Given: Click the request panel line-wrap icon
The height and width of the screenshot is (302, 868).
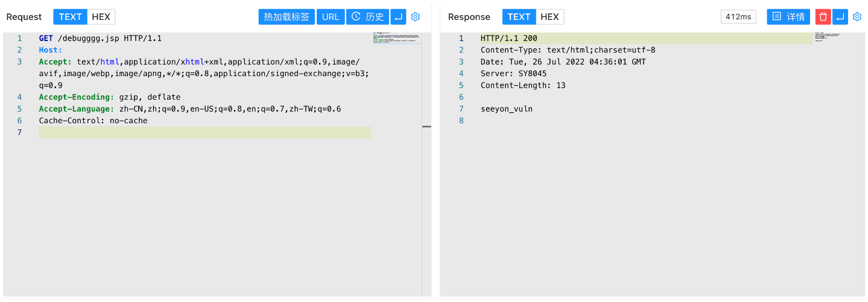Looking at the screenshot, I should [398, 17].
